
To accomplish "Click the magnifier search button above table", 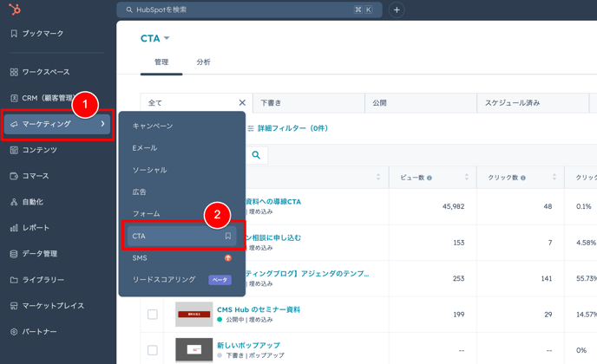I will [256, 155].
